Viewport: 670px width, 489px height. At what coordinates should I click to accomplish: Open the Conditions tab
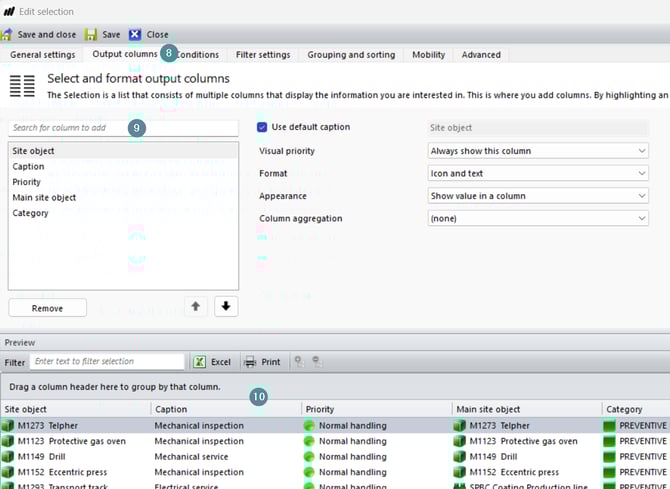tap(197, 55)
